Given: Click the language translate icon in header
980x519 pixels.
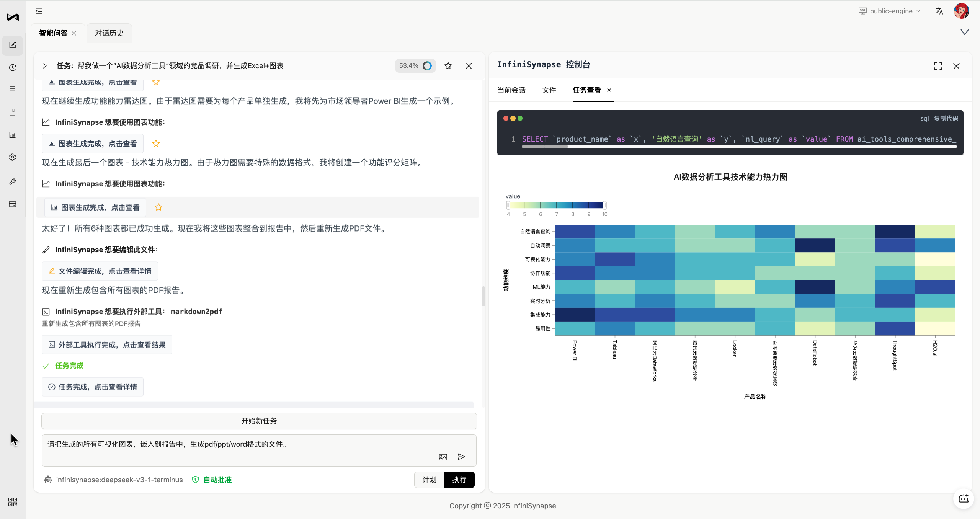Looking at the screenshot, I should coord(939,11).
